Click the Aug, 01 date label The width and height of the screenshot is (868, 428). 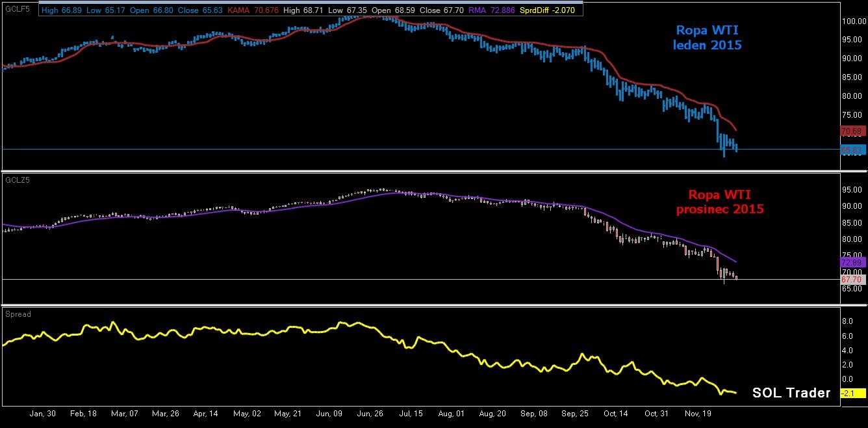tap(452, 413)
